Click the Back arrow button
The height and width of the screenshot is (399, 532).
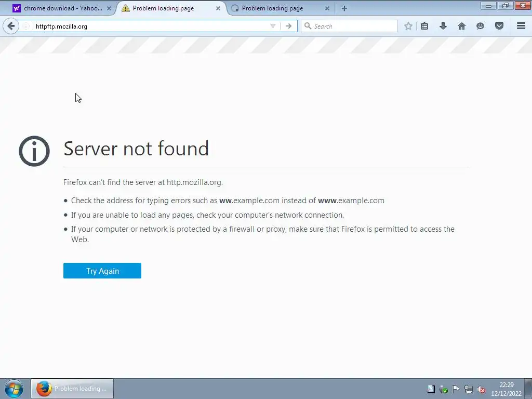pyautogui.click(x=11, y=26)
